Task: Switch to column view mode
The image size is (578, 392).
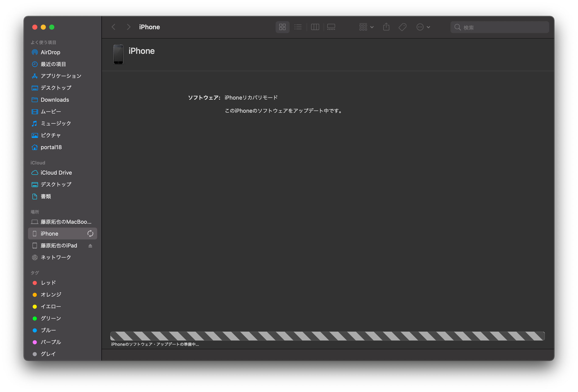Action: (315, 27)
